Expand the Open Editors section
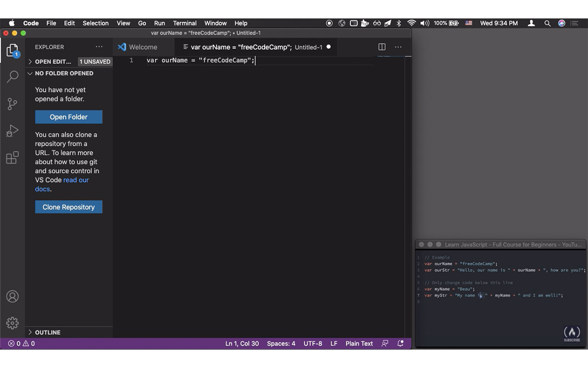The width and height of the screenshot is (588, 368). tap(53, 62)
